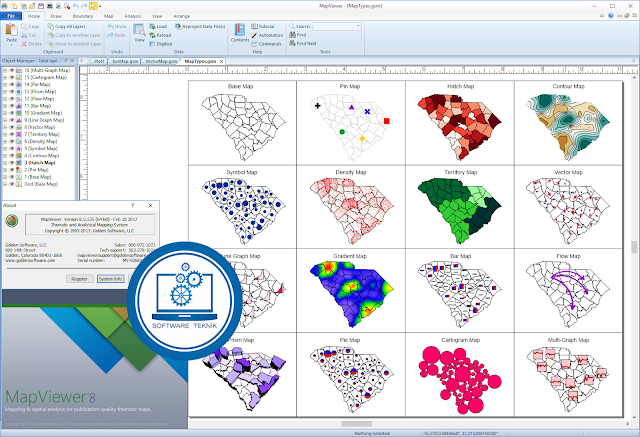Click the New document icon in quick access toolbar

[x=15, y=6]
